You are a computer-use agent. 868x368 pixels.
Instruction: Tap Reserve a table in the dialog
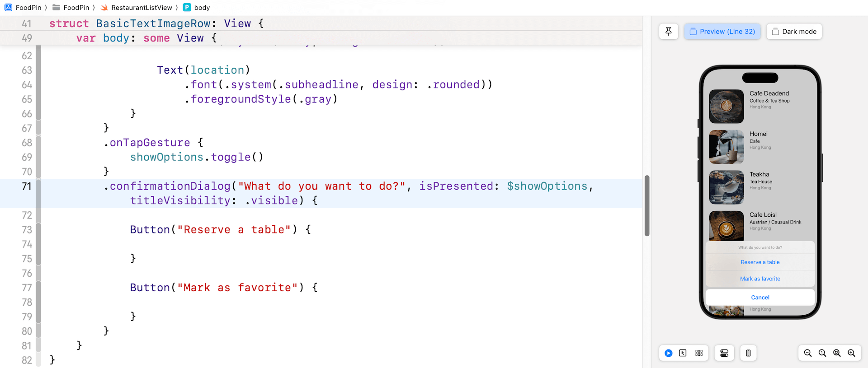760,262
